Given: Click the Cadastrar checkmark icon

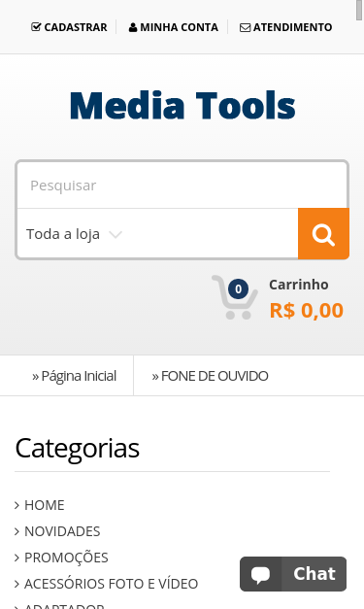Looking at the screenshot, I should point(36,27).
